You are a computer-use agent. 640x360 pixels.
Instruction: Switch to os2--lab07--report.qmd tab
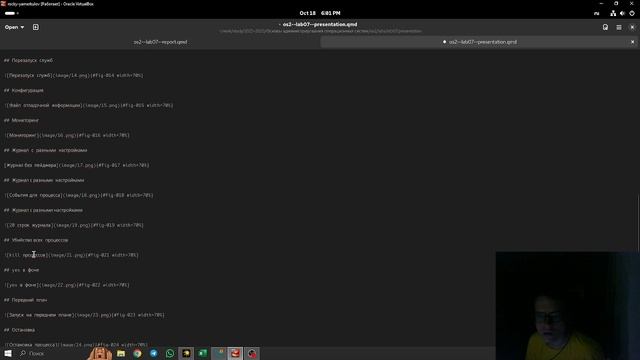(x=160, y=42)
